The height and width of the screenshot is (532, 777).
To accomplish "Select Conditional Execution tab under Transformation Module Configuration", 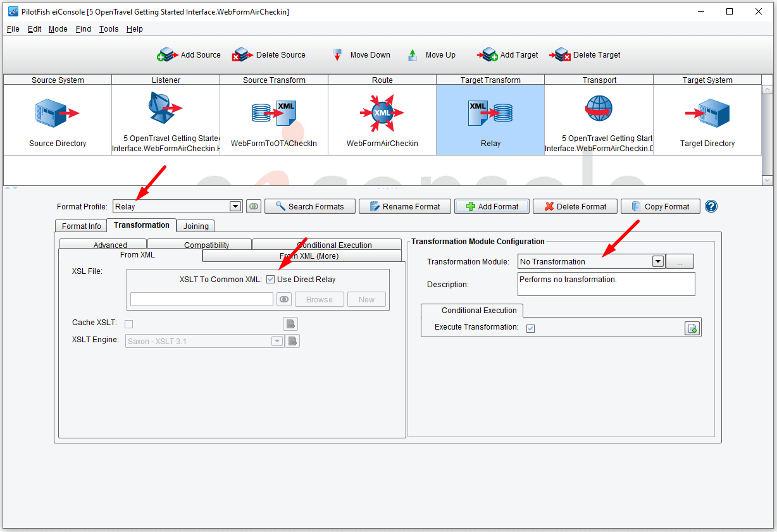I will (472, 311).
